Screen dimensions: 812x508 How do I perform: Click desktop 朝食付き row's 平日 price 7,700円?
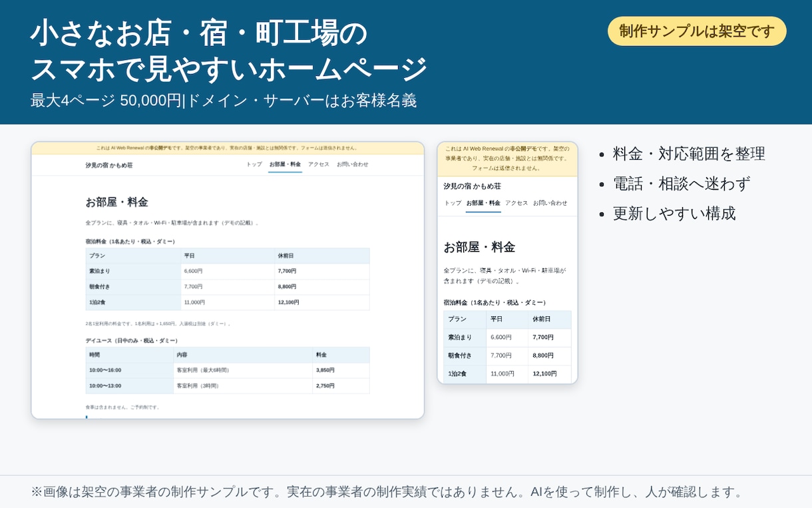tap(193, 286)
